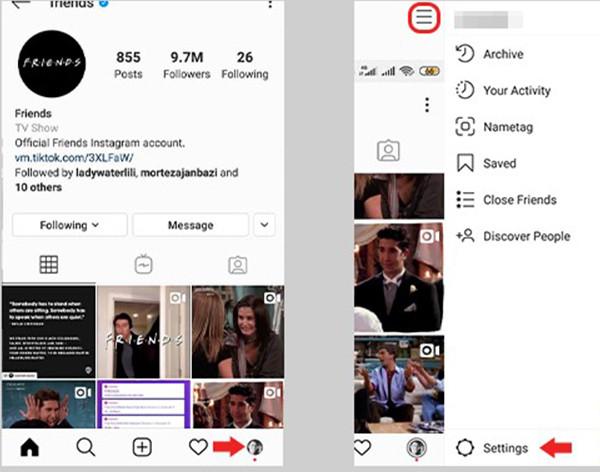
Task: Tap the heart icon in right phone bottom bar
Action: coord(362,448)
